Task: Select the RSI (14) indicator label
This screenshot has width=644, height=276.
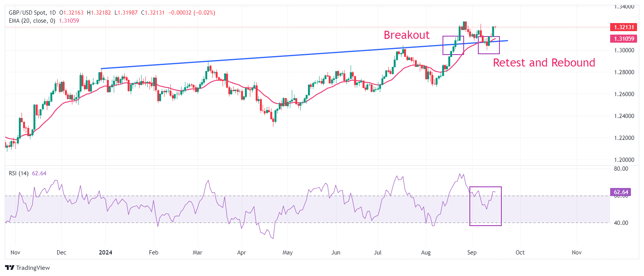Action: point(19,173)
